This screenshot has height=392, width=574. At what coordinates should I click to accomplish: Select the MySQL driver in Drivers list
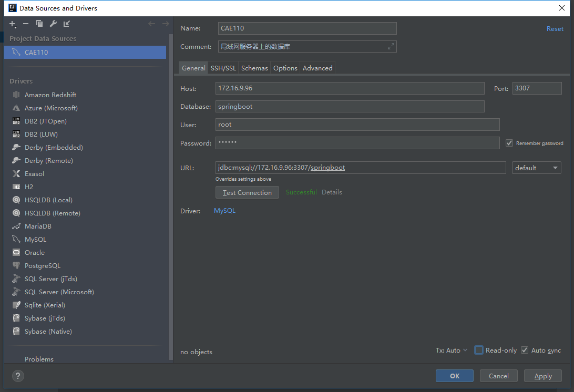point(85,240)
